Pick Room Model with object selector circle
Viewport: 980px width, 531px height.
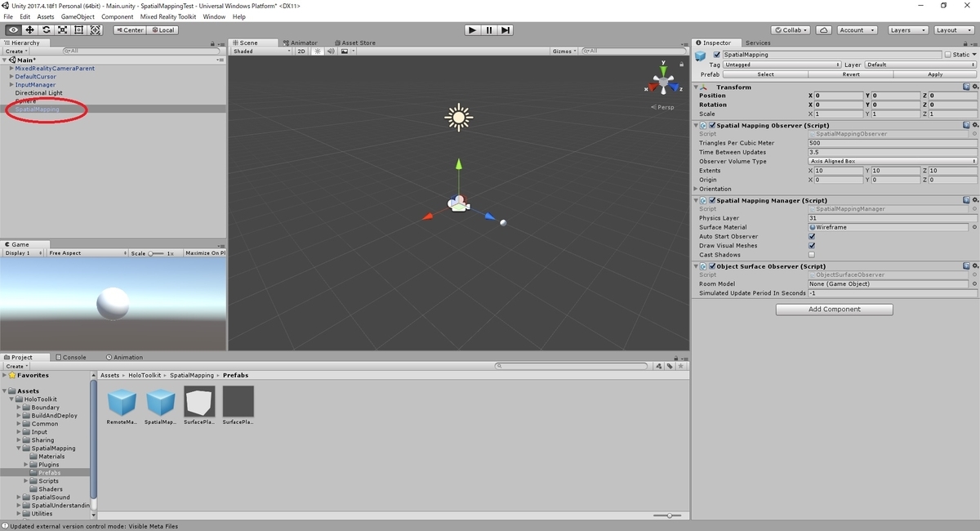tap(974, 283)
